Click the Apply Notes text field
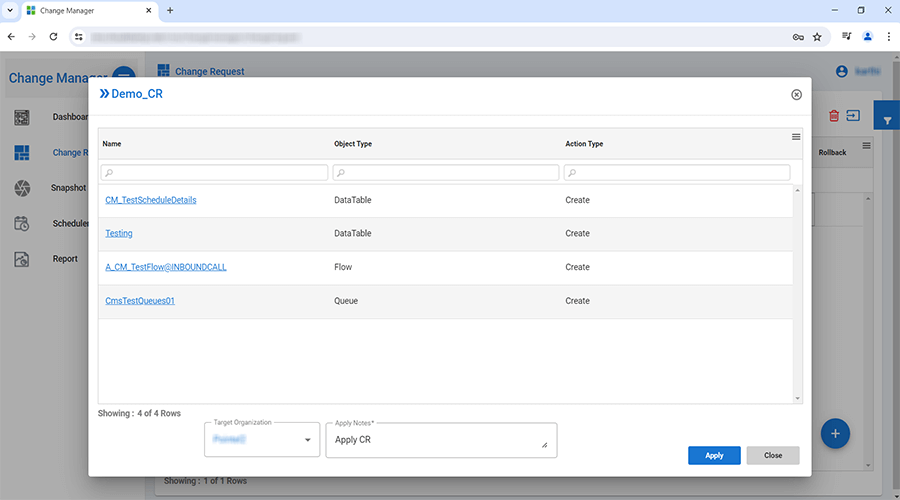 point(440,440)
